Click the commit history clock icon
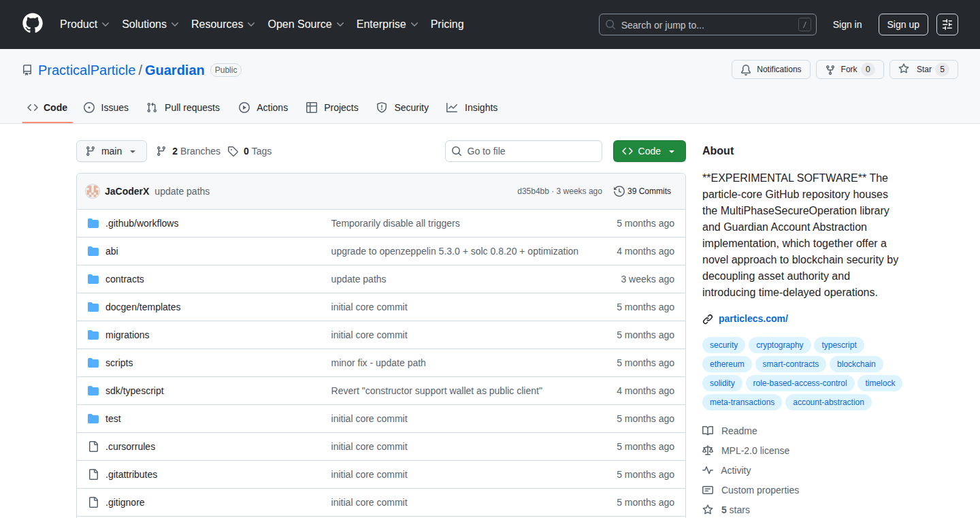Image resolution: width=980 pixels, height=518 pixels. [619, 191]
